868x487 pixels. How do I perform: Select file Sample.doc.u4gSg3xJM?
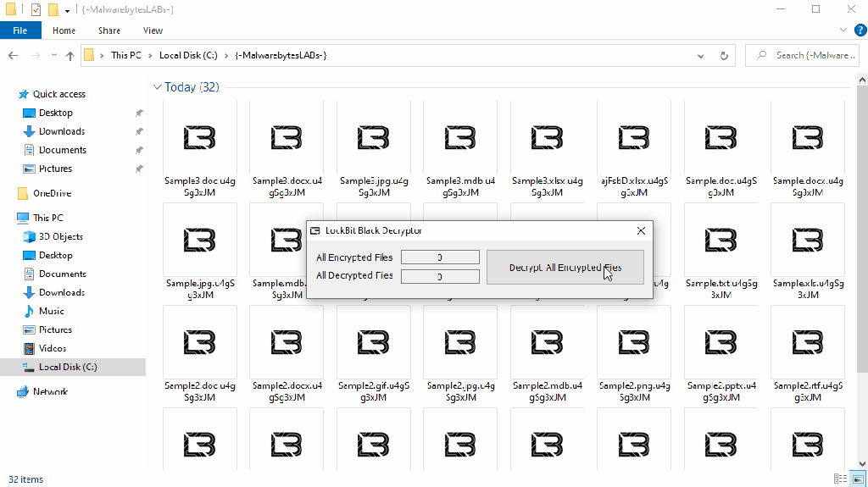point(721,149)
